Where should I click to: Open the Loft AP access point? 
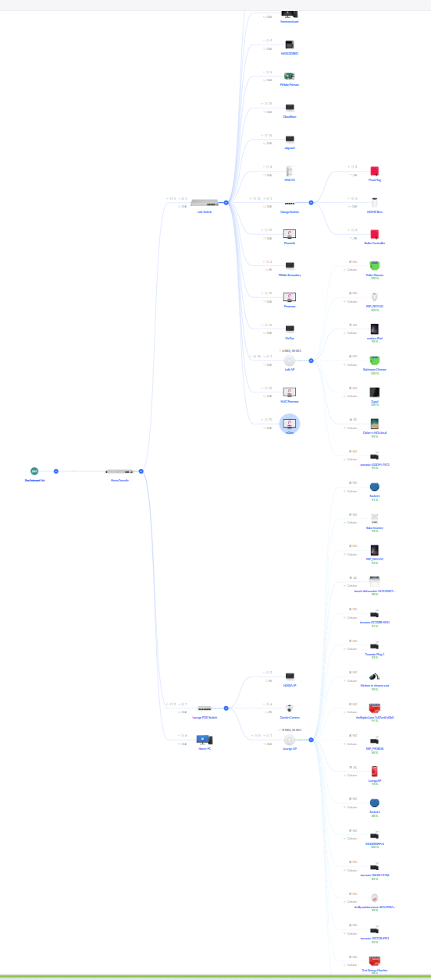coord(290,360)
